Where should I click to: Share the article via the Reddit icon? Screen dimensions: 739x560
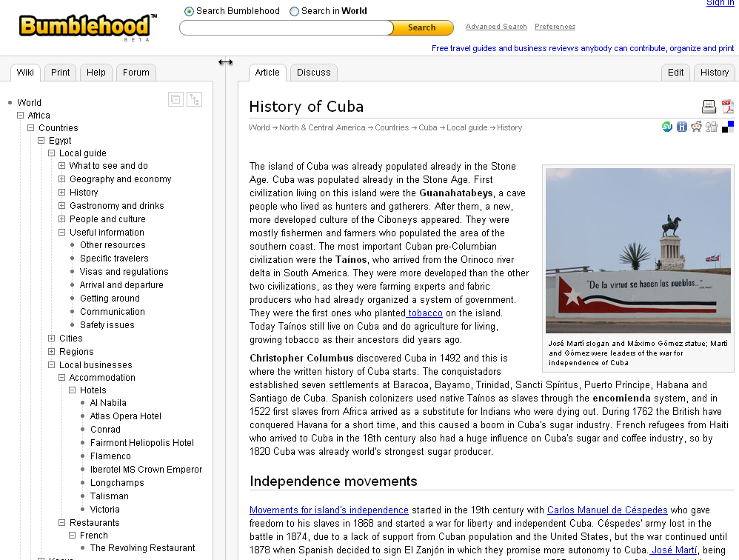click(x=696, y=127)
